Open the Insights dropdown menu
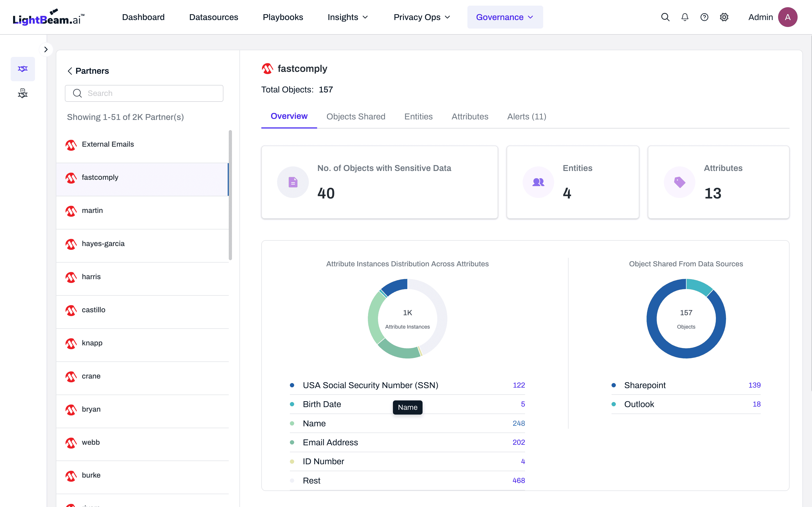812x507 pixels. tap(348, 17)
